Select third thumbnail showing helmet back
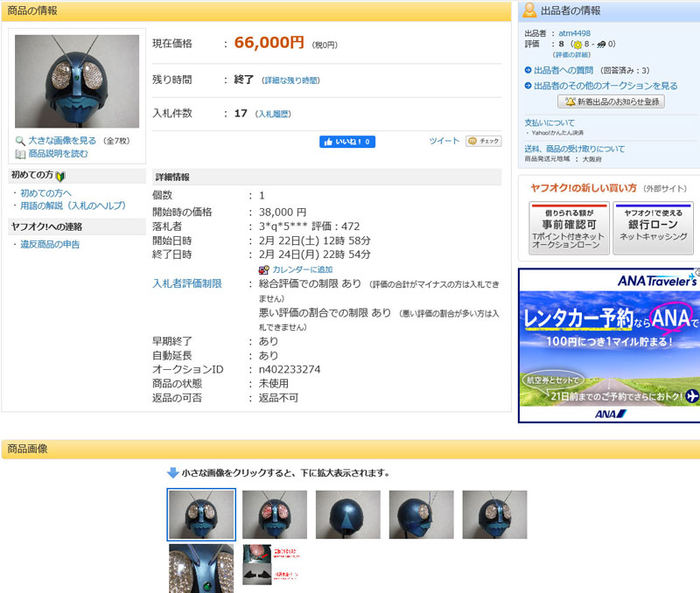This screenshot has width=700, height=593. pos(348,514)
